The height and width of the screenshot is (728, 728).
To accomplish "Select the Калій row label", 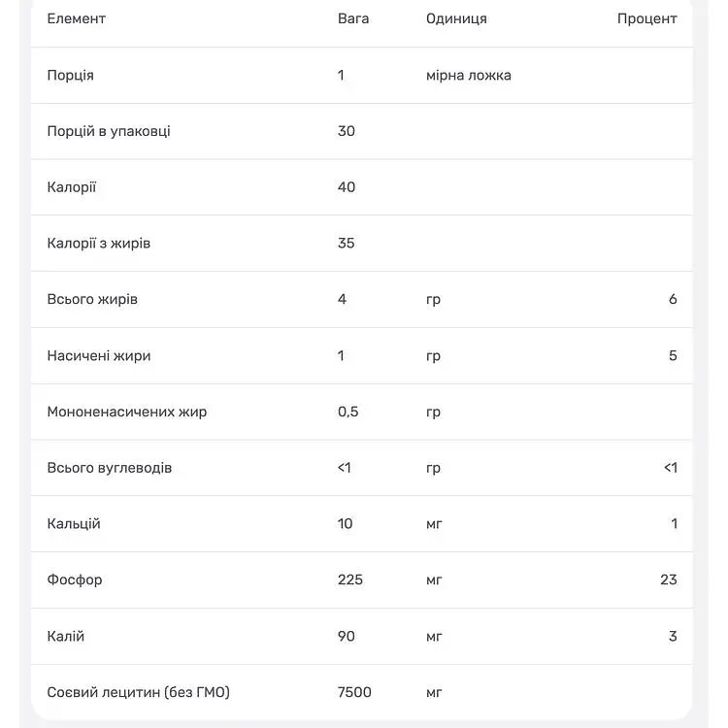I will (65, 636).
